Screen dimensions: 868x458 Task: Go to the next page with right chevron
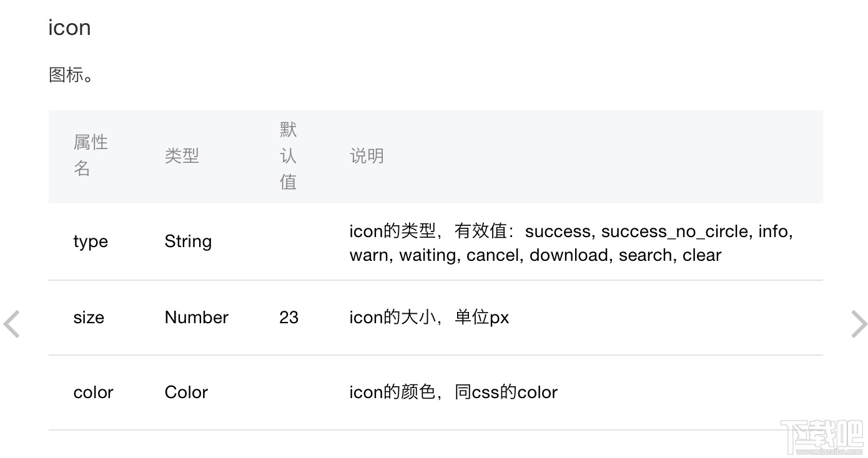coord(859,324)
